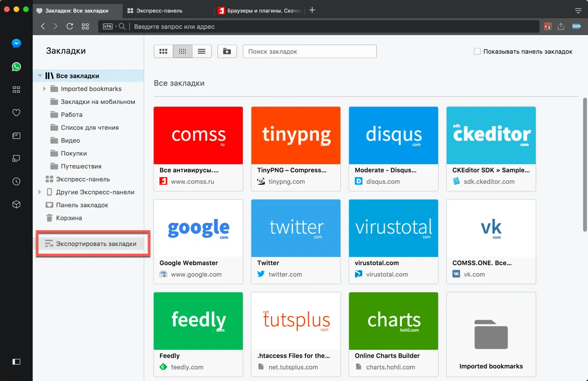Click Экспортировать закладки button
588x381 pixels.
pos(90,244)
